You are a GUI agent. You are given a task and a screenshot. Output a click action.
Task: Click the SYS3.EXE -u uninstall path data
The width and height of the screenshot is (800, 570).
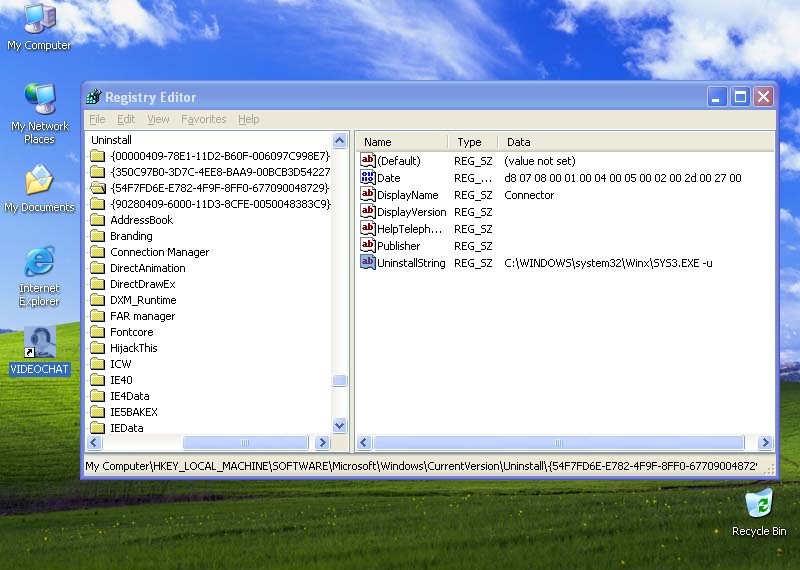click(608, 263)
